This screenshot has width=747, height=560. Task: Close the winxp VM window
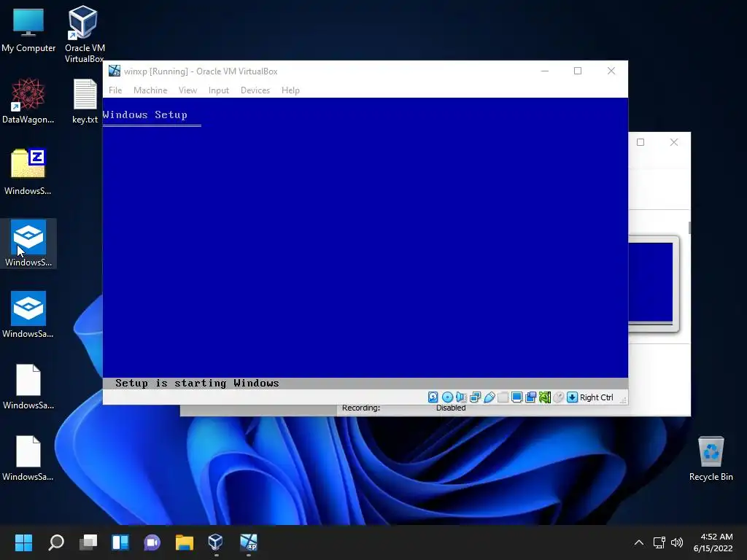coord(611,71)
